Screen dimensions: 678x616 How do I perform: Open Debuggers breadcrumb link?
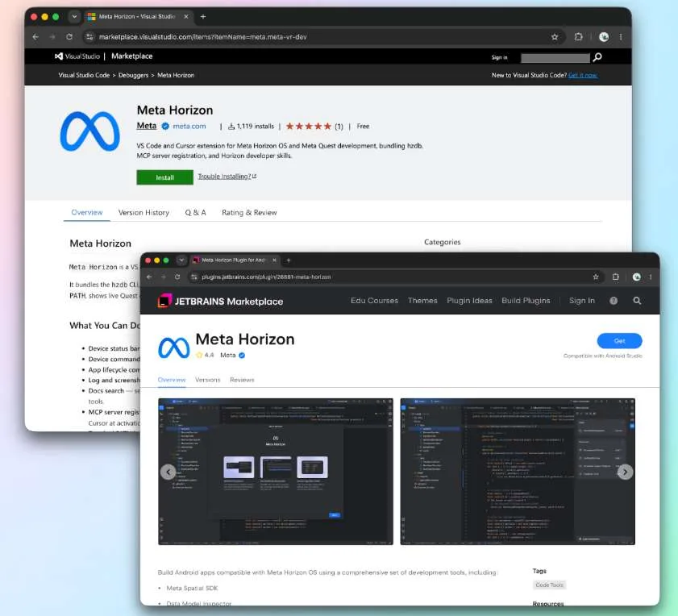[133, 75]
